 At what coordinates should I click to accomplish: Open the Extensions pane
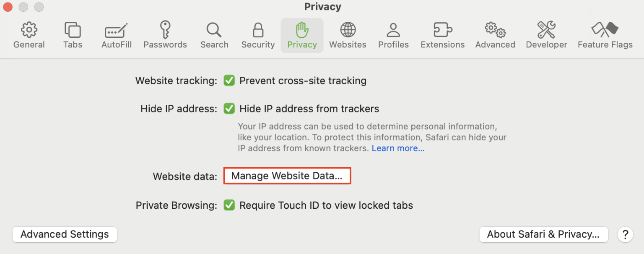pos(442,35)
